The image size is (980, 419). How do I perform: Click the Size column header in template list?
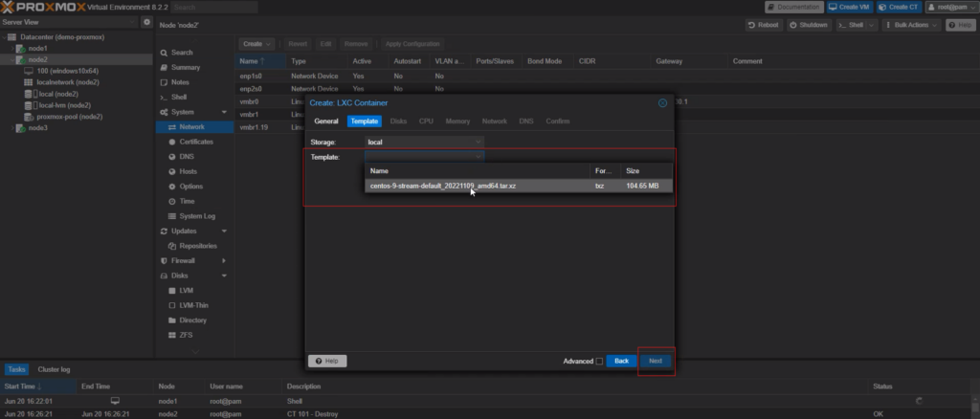[646, 170]
